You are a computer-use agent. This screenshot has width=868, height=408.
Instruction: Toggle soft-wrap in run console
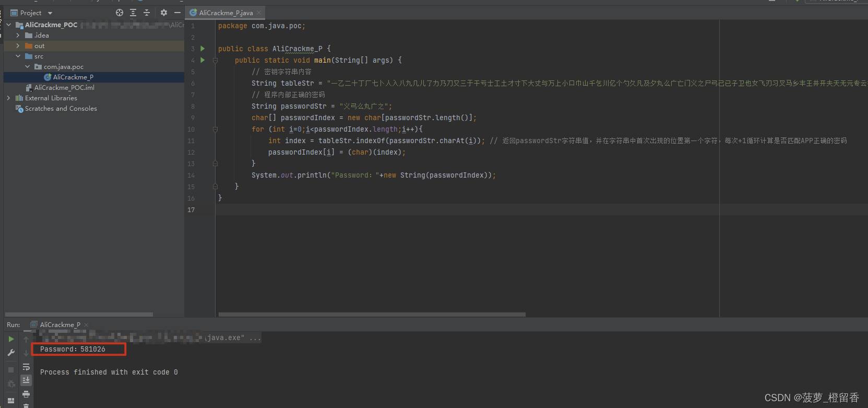pos(26,367)
